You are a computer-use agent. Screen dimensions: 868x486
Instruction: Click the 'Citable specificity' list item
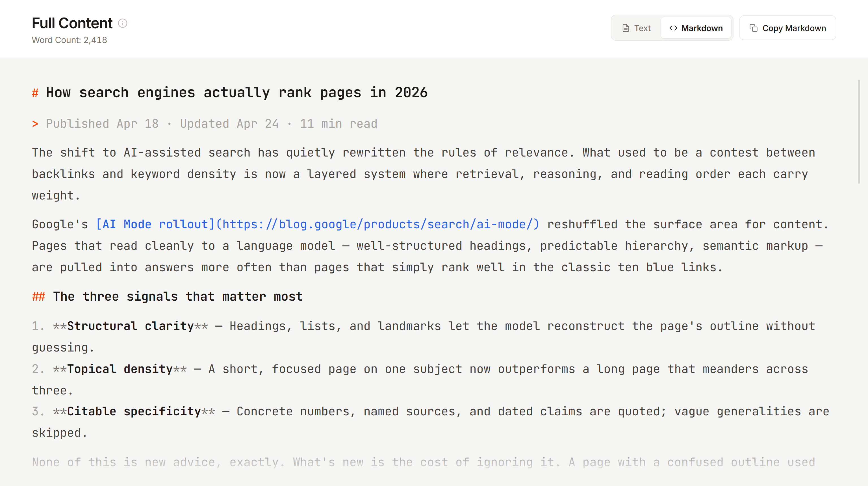431,422
